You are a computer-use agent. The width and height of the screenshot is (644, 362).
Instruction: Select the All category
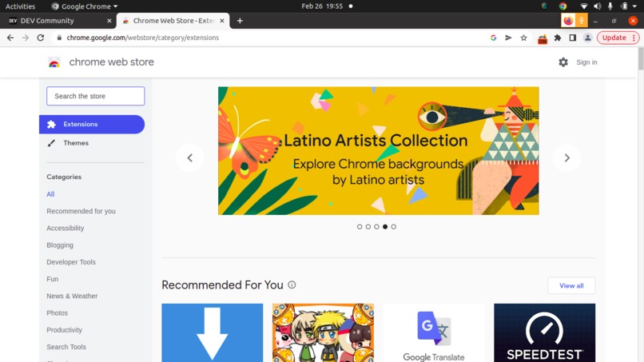pyautogui.click(x=50, y=194)
